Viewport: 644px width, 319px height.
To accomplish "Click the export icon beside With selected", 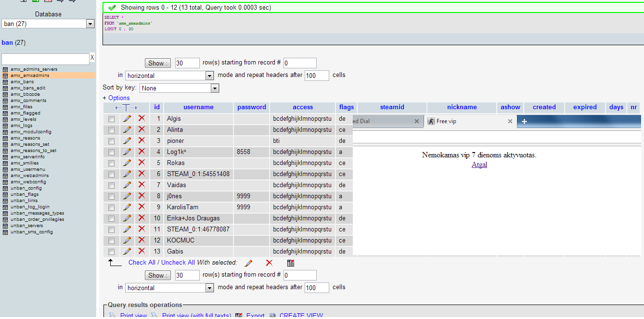I will coord(291,263).
